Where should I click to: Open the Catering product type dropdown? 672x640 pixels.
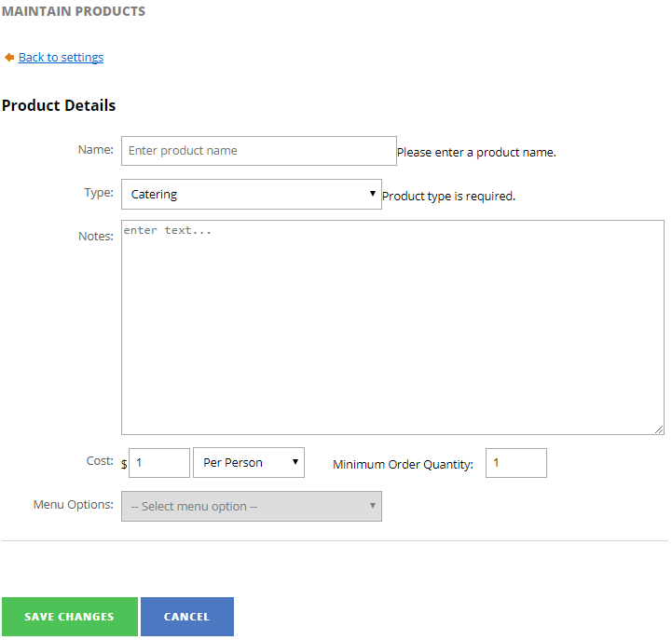click(x=251, y=195)
